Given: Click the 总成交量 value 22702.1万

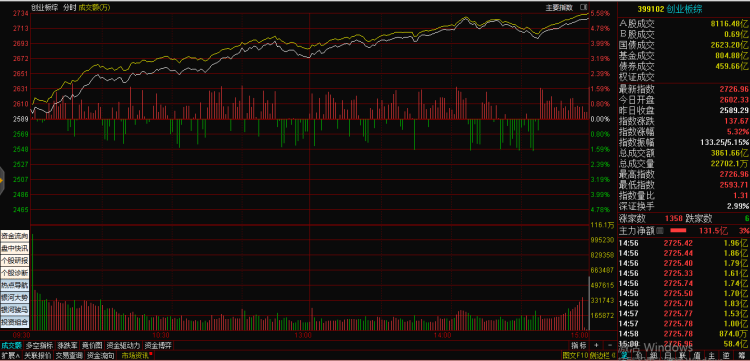Looking at the screenshot, I should tap(730, 164).
